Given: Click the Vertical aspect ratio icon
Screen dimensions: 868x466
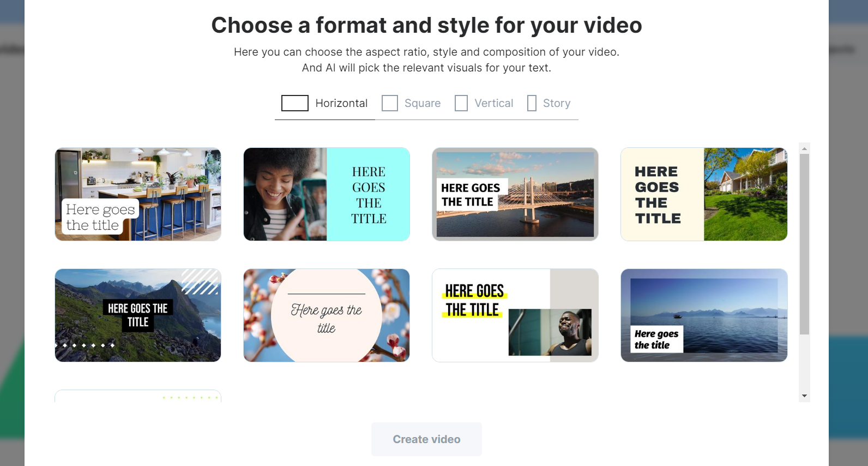Looking at the screenshot, I should tap(461, 103).
